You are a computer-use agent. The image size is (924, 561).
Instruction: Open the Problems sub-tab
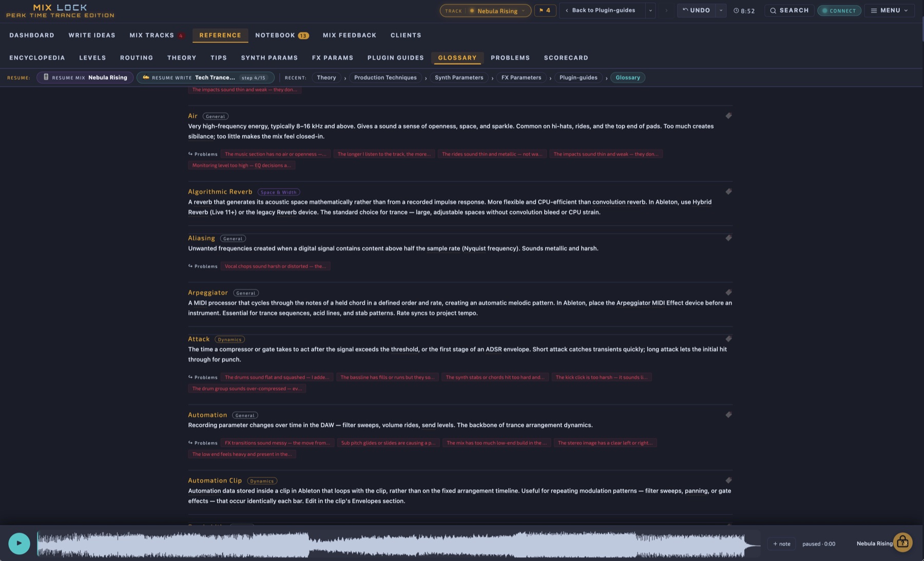point(510,58)
